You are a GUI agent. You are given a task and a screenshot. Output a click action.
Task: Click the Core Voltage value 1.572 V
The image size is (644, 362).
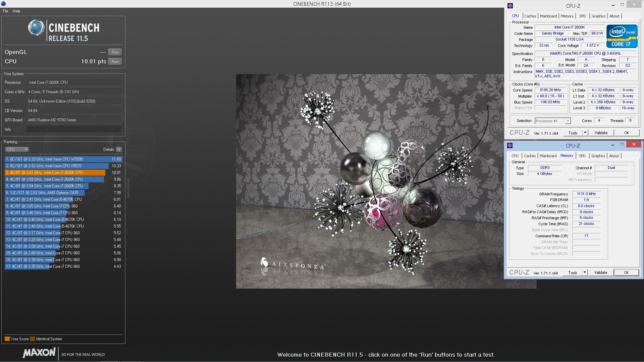click(593, 46)
